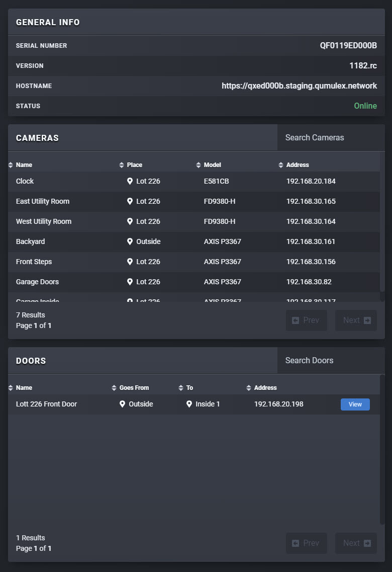Click the pin icon in West Utility Room row
The height and width of the screenshot is (572, 392).
pos(130,221)
